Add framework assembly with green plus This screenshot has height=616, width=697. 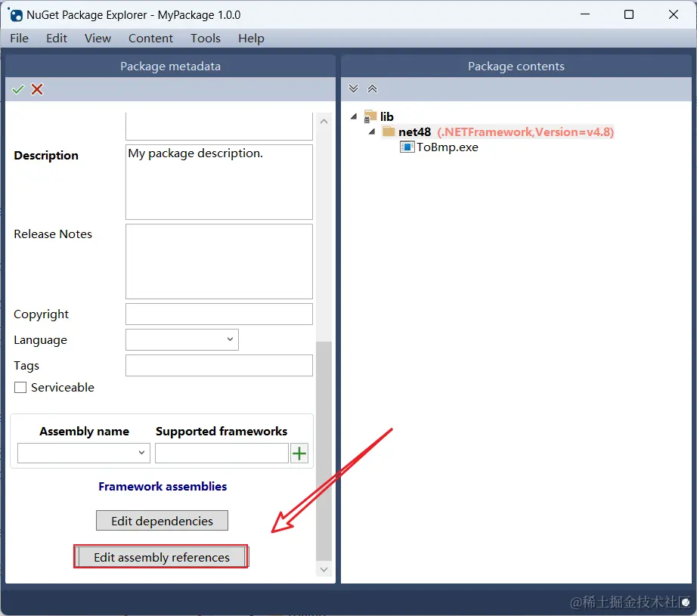coord(299,453)
